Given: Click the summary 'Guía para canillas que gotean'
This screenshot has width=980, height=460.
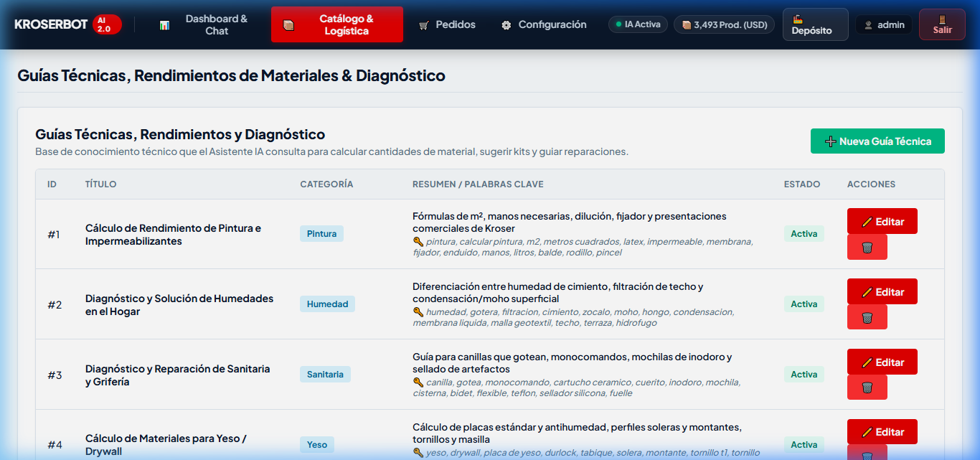Looking at the screenshot, I should pyautogui.click(x=572, y=363).
